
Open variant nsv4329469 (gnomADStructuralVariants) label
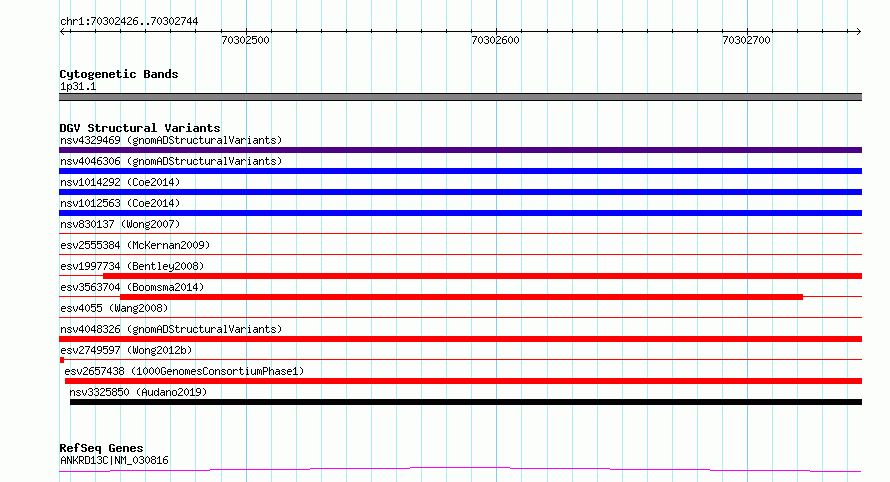point(171,140)
